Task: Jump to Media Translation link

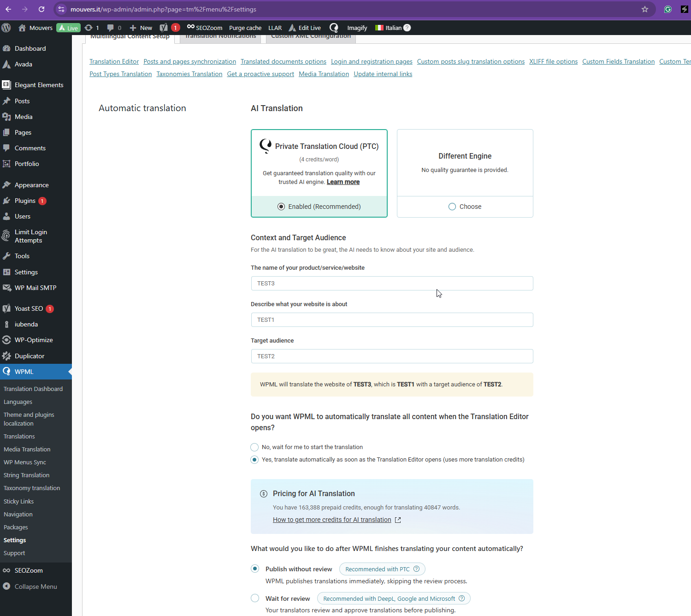Action: [x=324, y=74]
